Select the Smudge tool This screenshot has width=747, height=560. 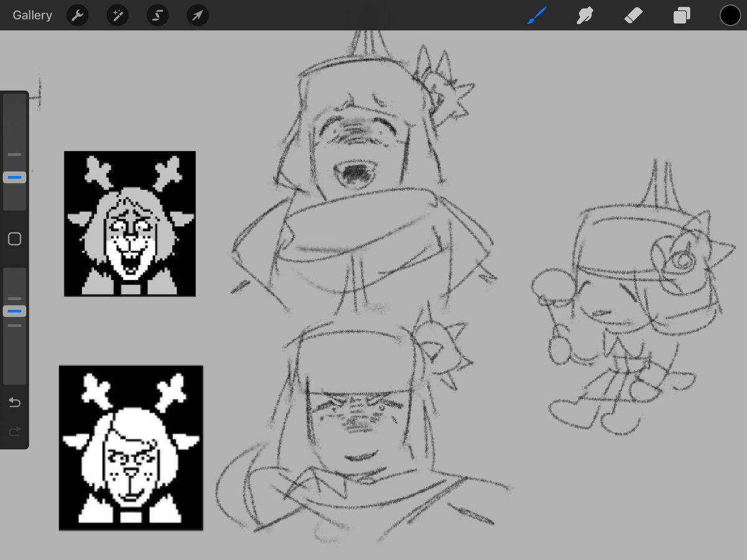(585, 16)
